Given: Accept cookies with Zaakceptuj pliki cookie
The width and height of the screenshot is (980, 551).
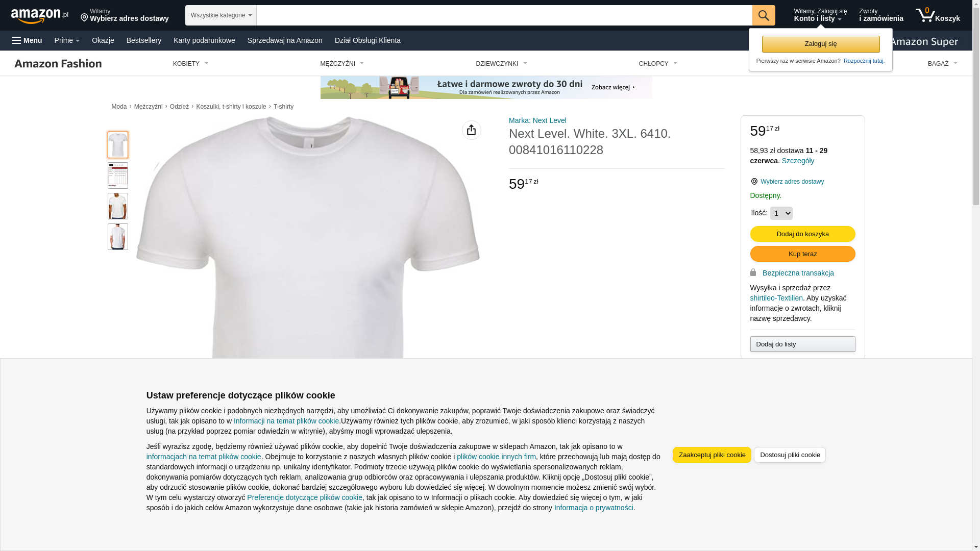Looking at the screenshot, I should click(x=712, y=455).
